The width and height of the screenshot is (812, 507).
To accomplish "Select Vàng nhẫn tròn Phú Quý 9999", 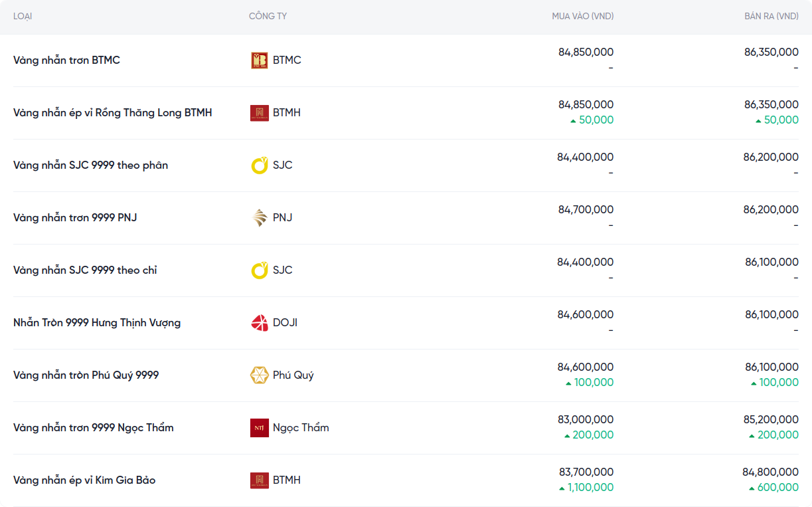I will coord(86,375).
